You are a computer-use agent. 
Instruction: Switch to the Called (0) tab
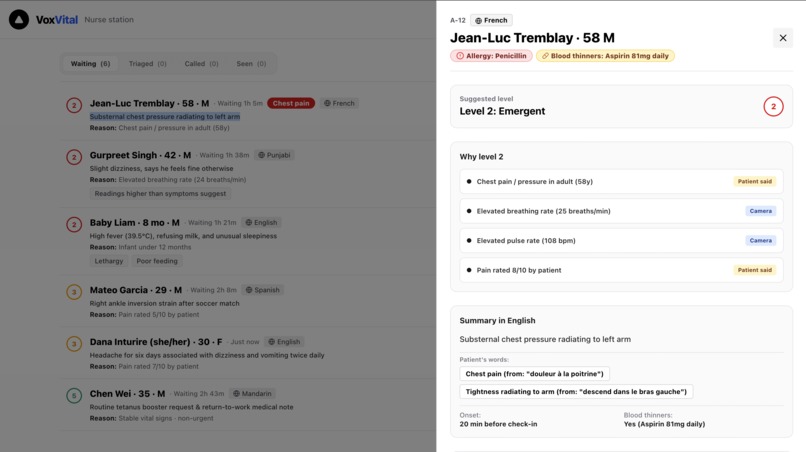pyautogui.click(x=202, y=64)
